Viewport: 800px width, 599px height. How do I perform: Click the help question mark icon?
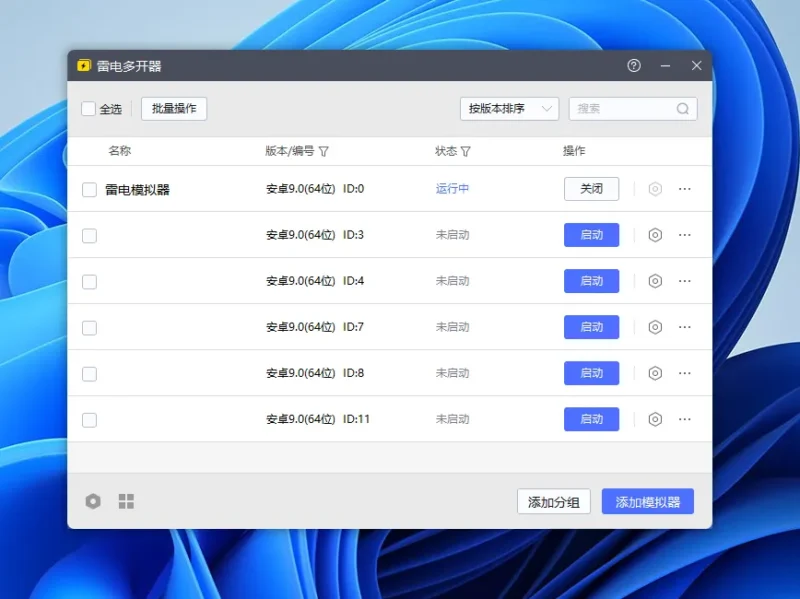pos(634,65)
